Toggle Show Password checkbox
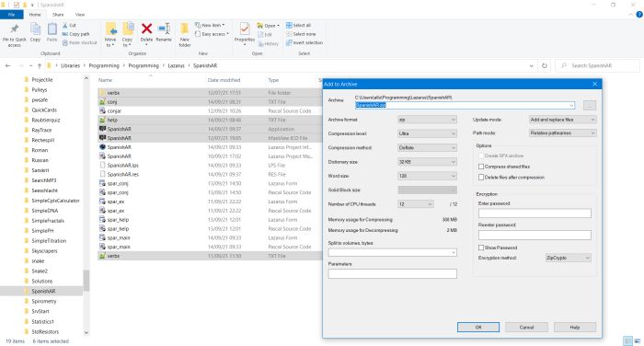 [481, 248]
